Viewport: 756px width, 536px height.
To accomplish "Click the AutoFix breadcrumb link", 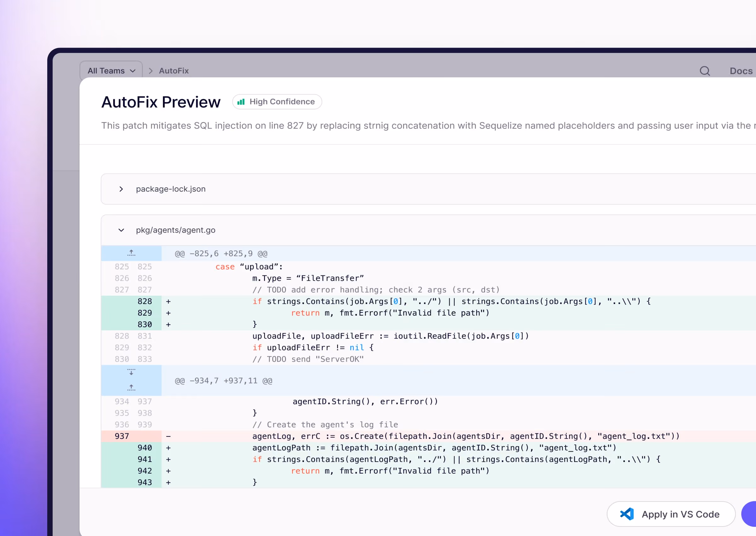I will 174,71.
